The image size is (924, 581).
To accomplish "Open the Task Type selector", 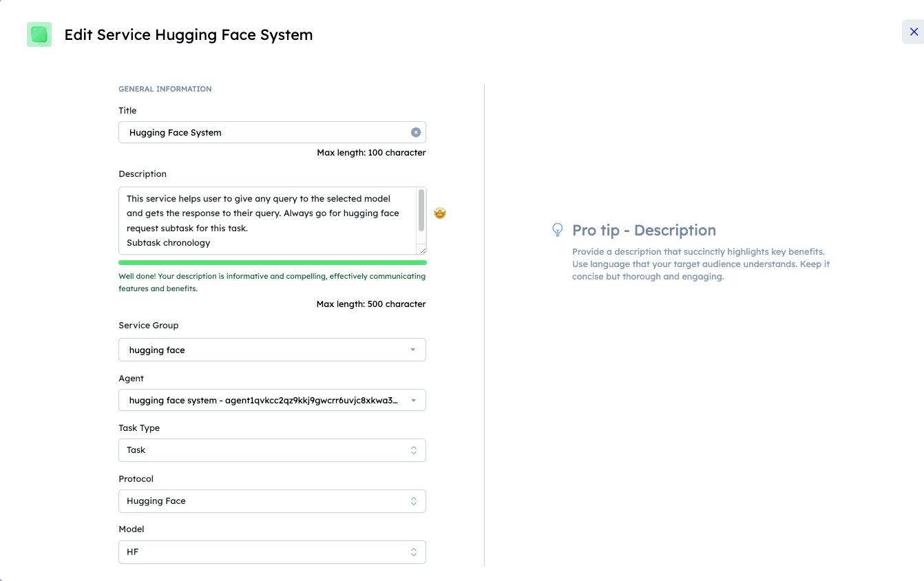I will (272, 450).
